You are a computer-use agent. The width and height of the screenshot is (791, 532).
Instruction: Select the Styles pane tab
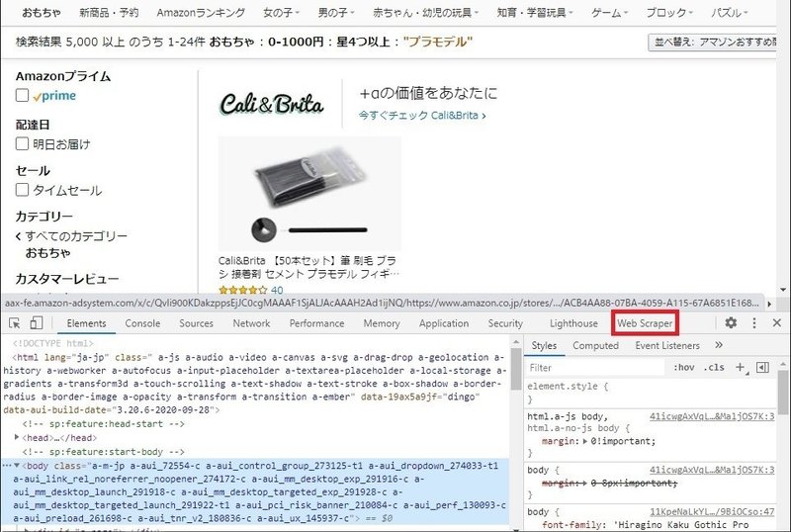tap(544, 346)
